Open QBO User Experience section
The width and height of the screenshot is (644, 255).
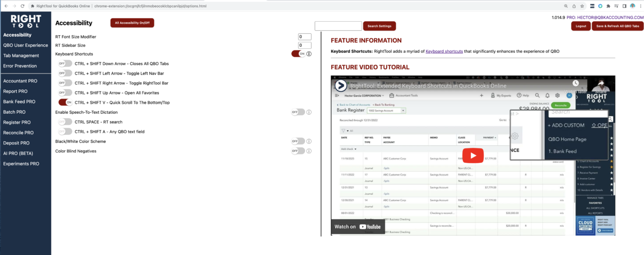(x=26, y=45)
